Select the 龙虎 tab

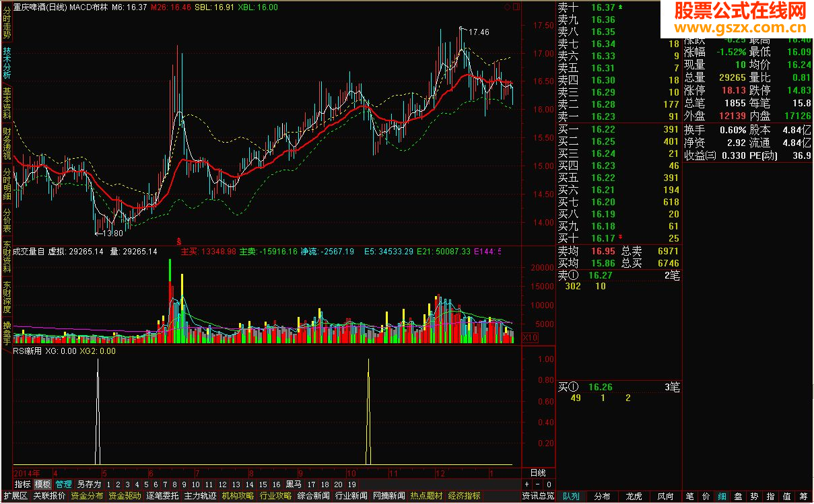pos(634,497)
